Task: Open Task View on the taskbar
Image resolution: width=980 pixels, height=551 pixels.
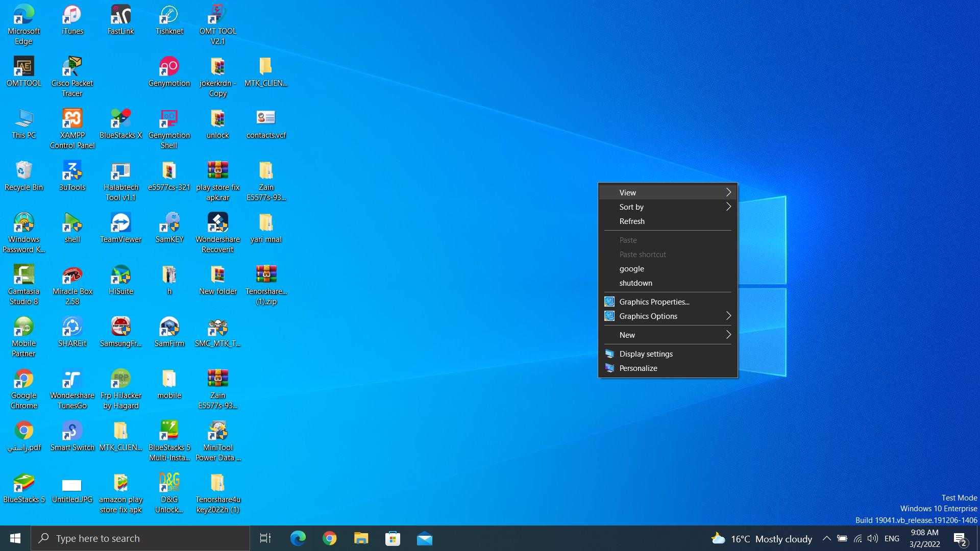Action: [x=265, y=538]
